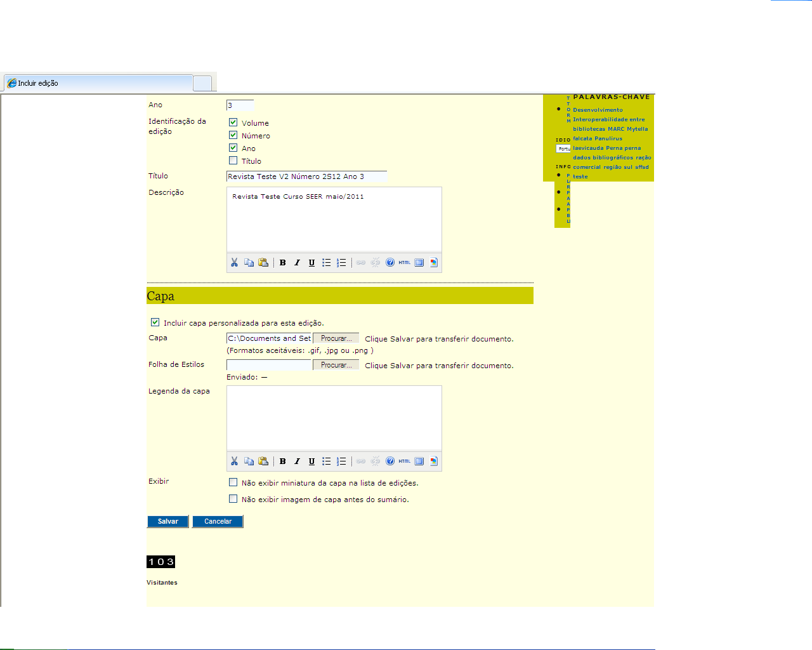This screenshot has height=650, width=812.
Task: Click the Folha de Estilos file field
Action: [x=269, y=365]
